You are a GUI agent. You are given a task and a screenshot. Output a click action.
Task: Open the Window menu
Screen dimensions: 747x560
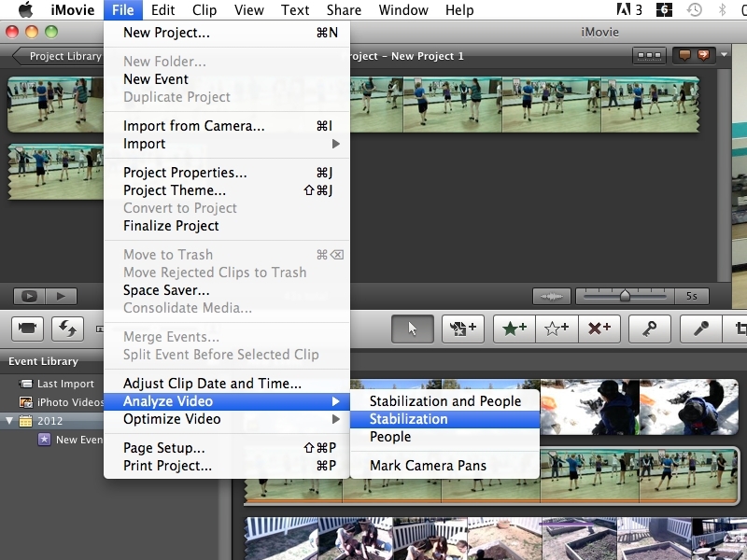(x=403, y=10)
